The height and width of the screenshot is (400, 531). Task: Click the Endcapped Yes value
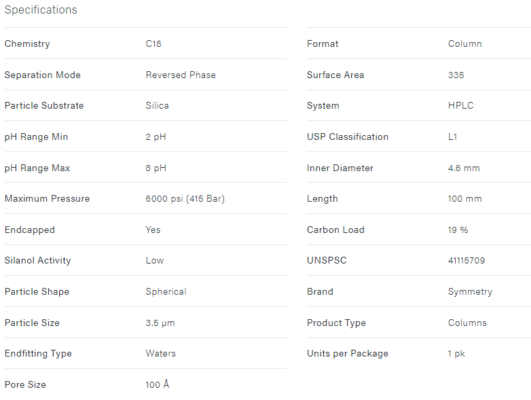pyautogui.click(x=153, y=230)
